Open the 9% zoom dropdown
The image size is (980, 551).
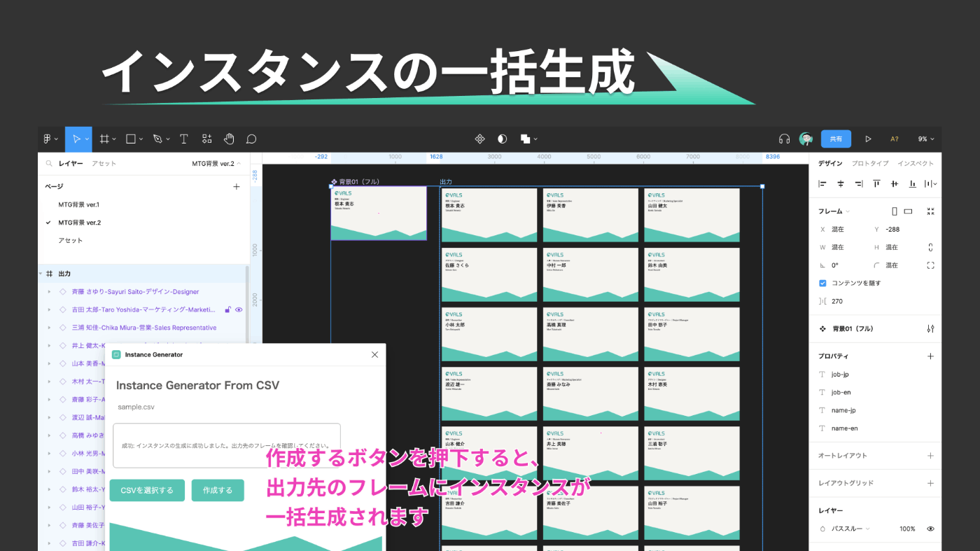pos(927,139)
